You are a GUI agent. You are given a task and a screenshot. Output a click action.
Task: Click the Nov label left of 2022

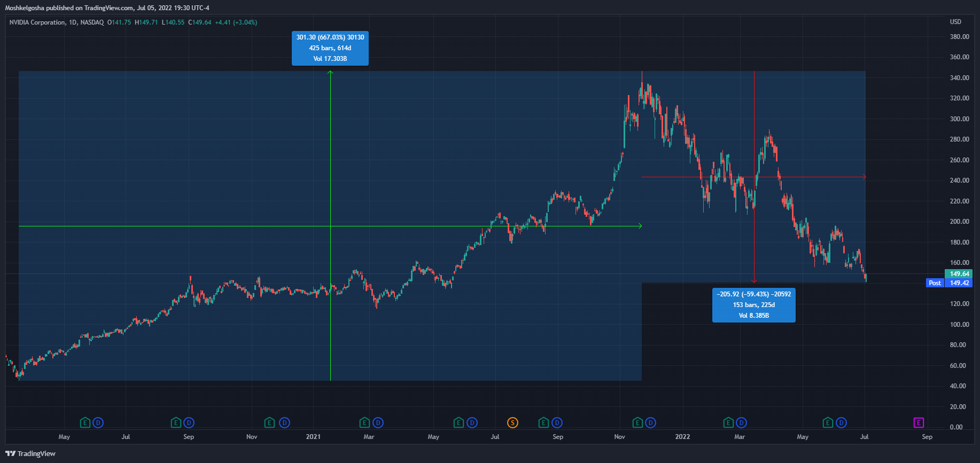(x=619, y=437)
